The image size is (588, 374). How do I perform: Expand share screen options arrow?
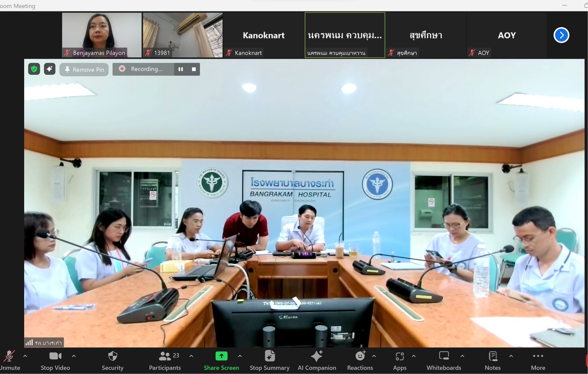pyautogui.click(x=240, y=356)
